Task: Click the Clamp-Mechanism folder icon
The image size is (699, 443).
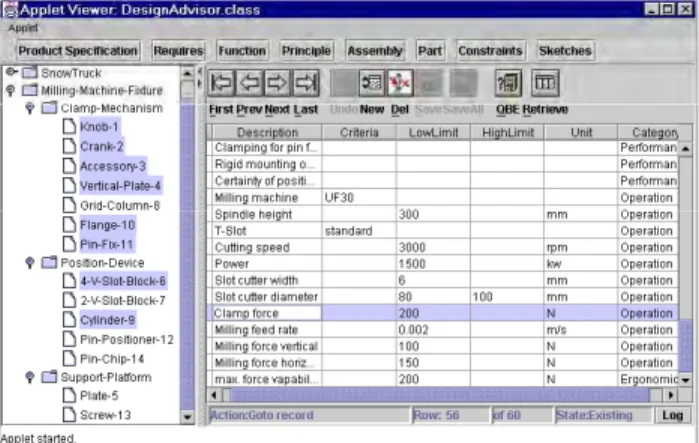Action: (x=49, y=108)
